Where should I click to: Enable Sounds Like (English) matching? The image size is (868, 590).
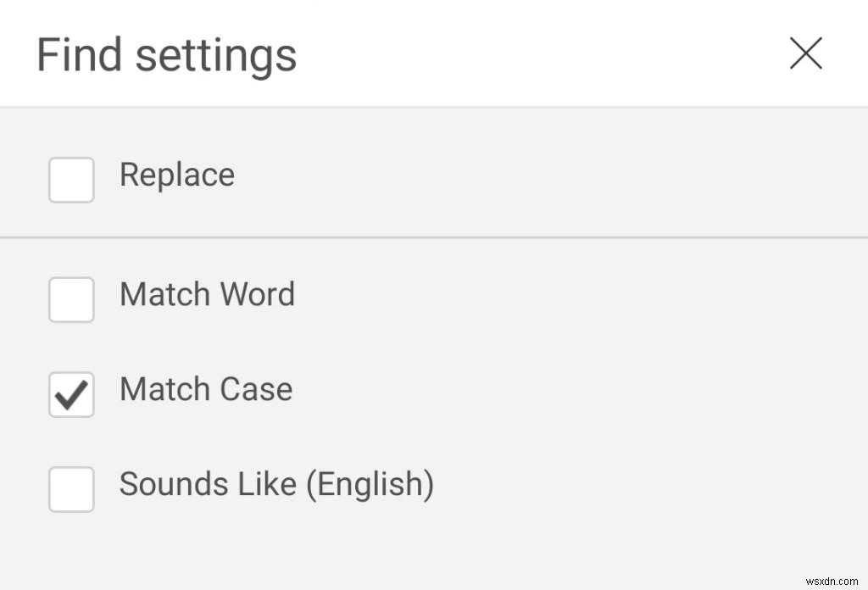[x=71, y=490]
